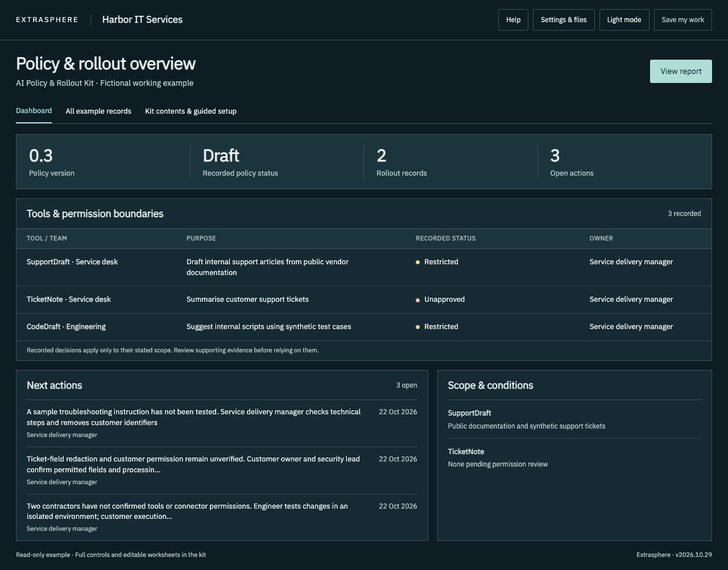Image resolution: width=728 pixels, height=570 pixels.
Task: Click the SupportDraft purpose about vendor documentation
Action: point(267,267)
